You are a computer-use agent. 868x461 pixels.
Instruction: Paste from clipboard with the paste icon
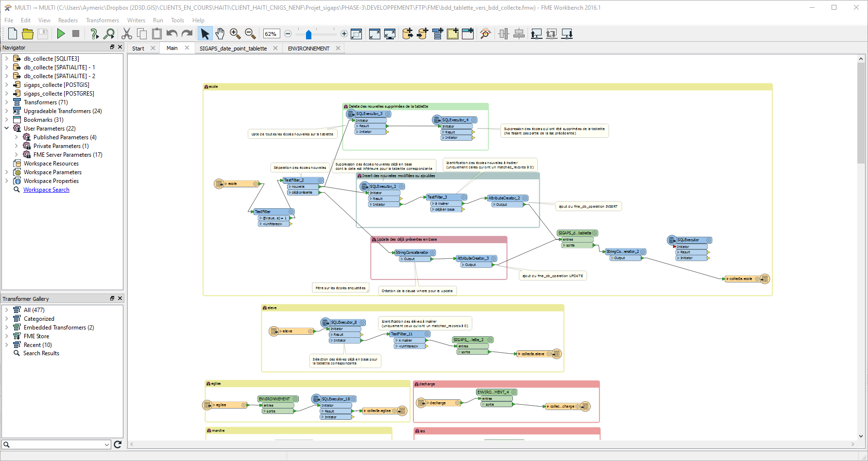coord(157,33)
